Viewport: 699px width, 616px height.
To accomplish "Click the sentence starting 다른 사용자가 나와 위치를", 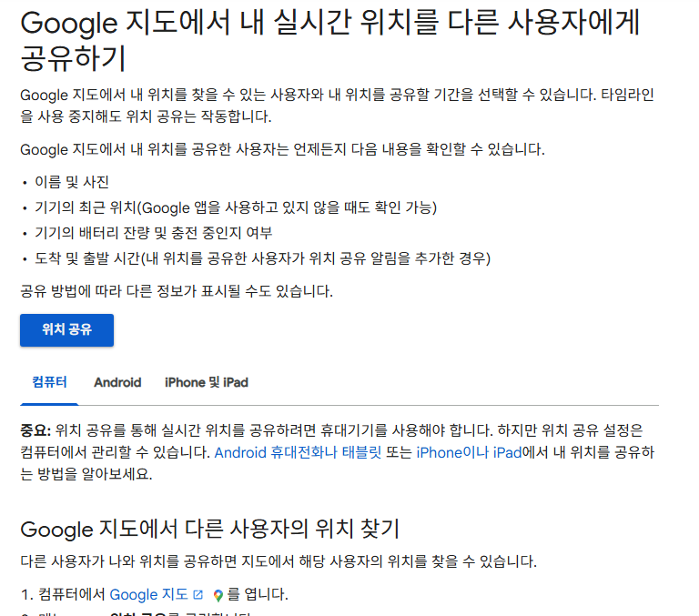I will pos(278,561).
